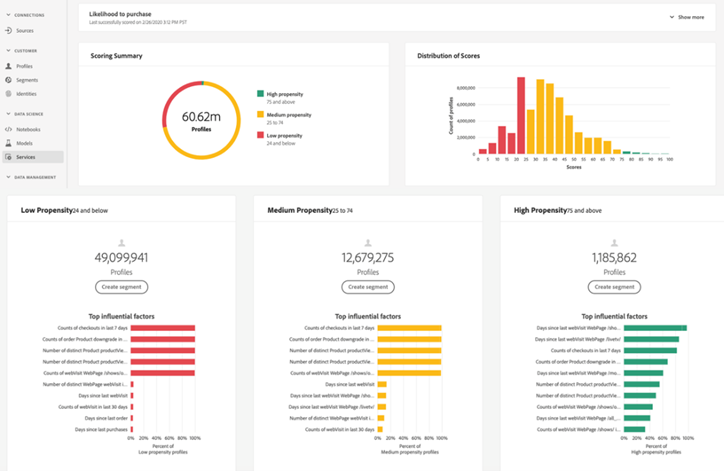Click the Models flask icon
724x471 pixels.
(x=8, y=143)
